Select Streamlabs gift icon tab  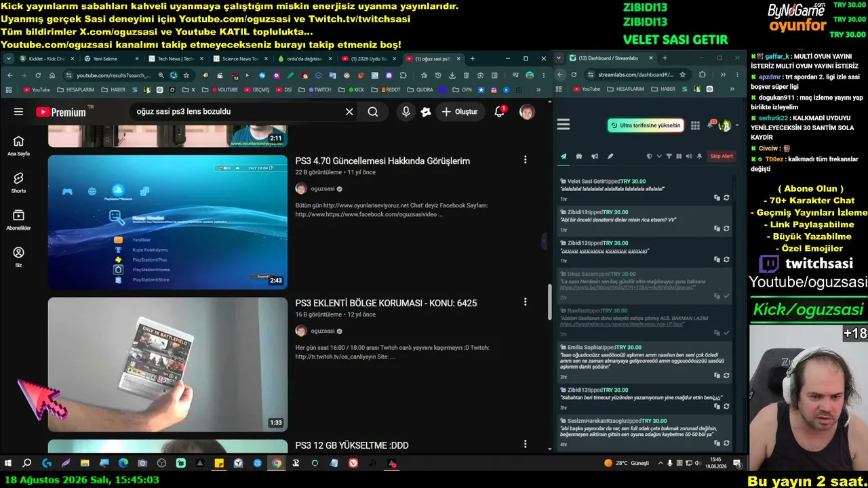pos(578,157)
